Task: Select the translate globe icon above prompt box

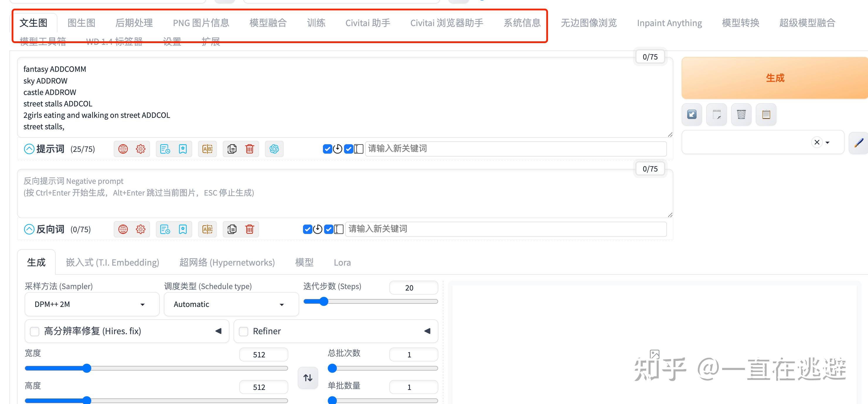Action: point(123,149)
